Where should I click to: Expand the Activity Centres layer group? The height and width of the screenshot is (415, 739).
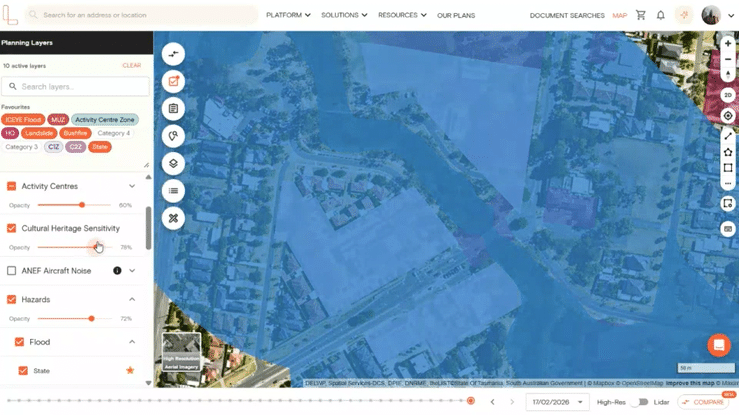click(132, 186)
